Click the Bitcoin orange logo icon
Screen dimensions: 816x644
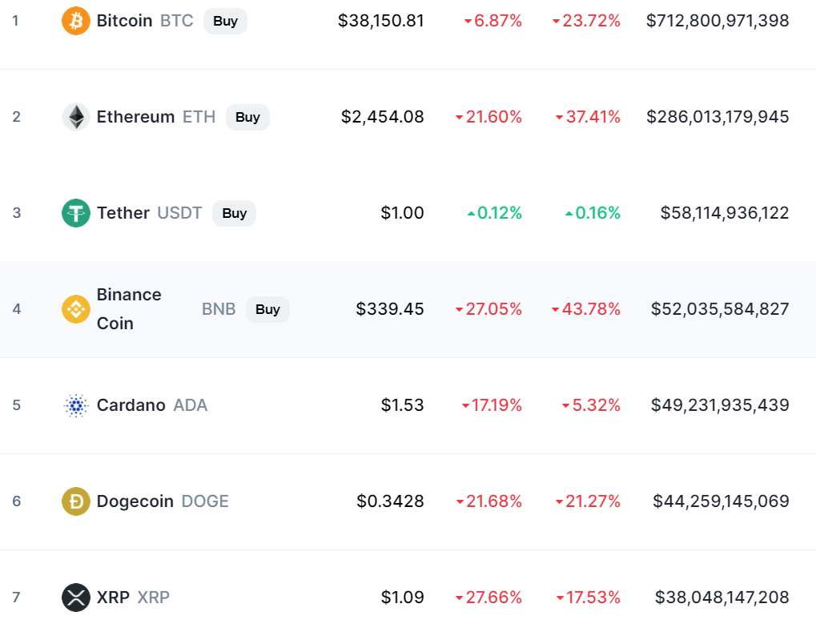coord(76,21)
